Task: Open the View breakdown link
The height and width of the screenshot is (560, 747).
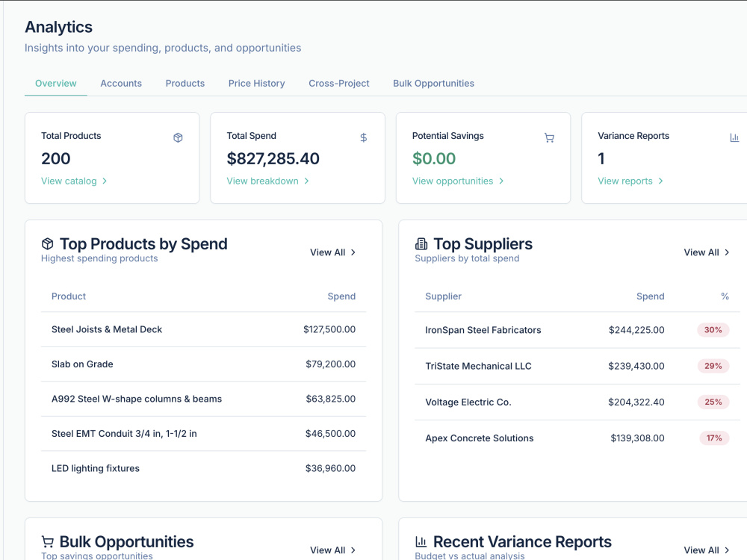Action: [x=267, y=181]
